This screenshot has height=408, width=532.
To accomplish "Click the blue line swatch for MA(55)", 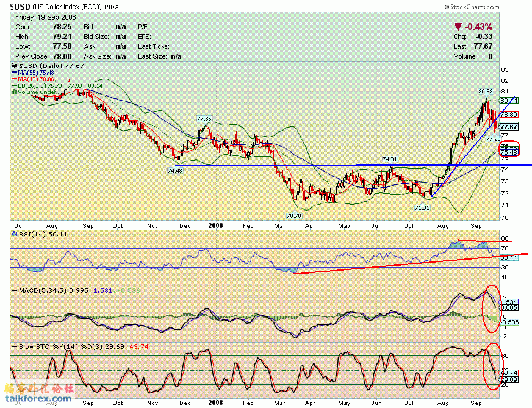I will [15, 72].
